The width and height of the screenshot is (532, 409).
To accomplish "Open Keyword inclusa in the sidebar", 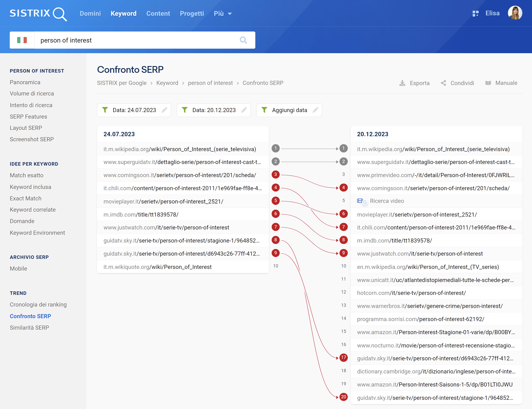I will (31, 187).
